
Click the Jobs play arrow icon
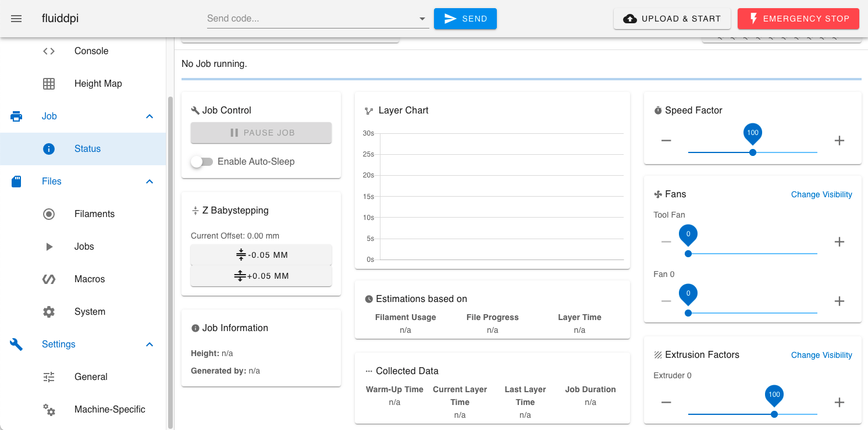[49, 247]
